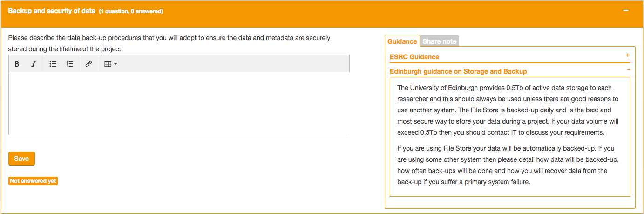The image size is (644, 214).
Task: Open the ESRC Guidance heading
Action: click(414, 57)
